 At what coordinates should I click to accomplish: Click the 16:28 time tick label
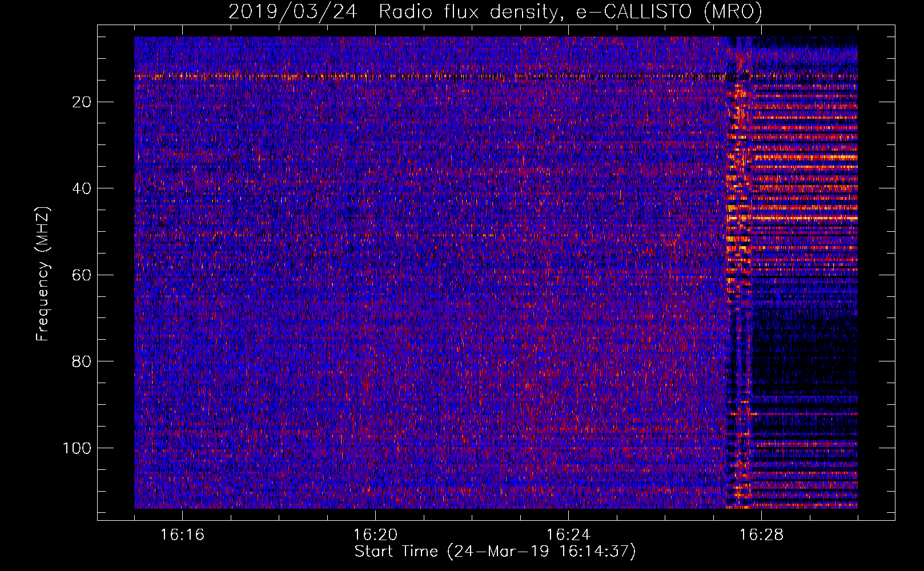point(761,535)
